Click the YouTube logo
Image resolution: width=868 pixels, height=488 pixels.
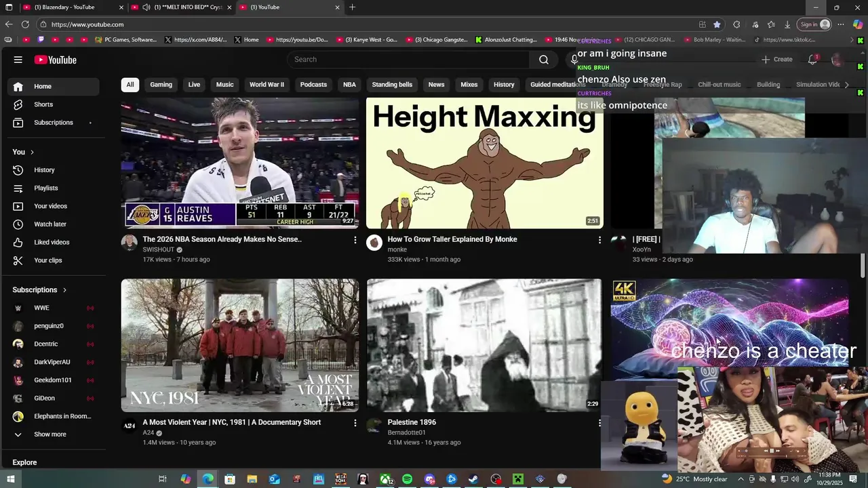coord(56,60)
